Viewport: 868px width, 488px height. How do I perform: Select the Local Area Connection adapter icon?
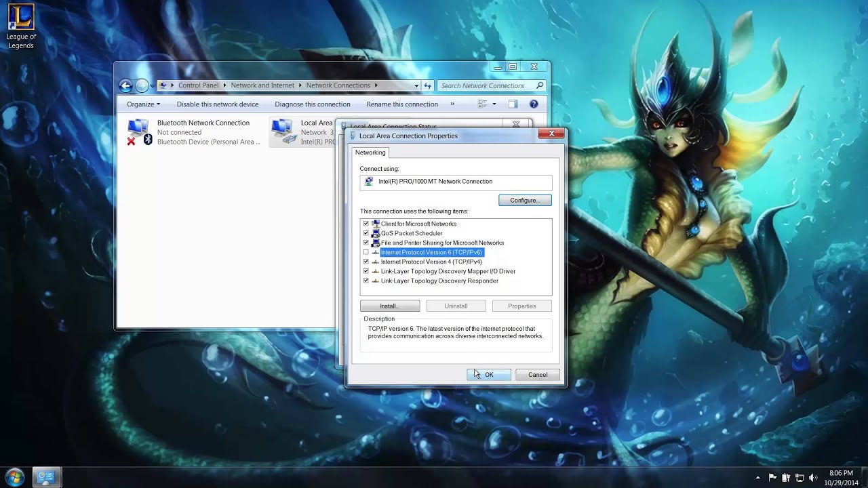point(283,131)
